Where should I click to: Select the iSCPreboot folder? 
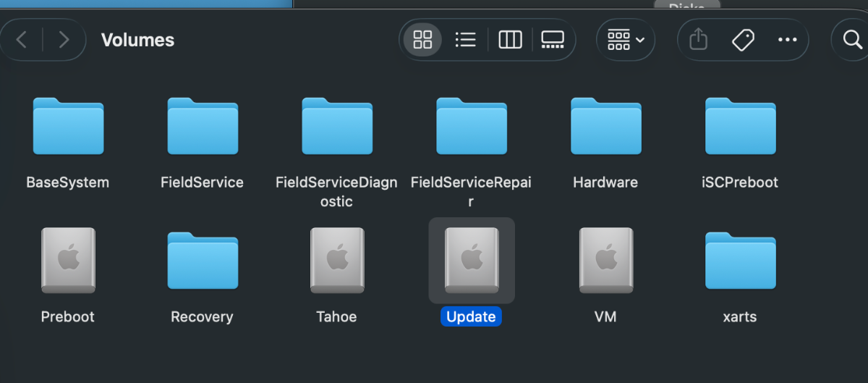(741, 127)
